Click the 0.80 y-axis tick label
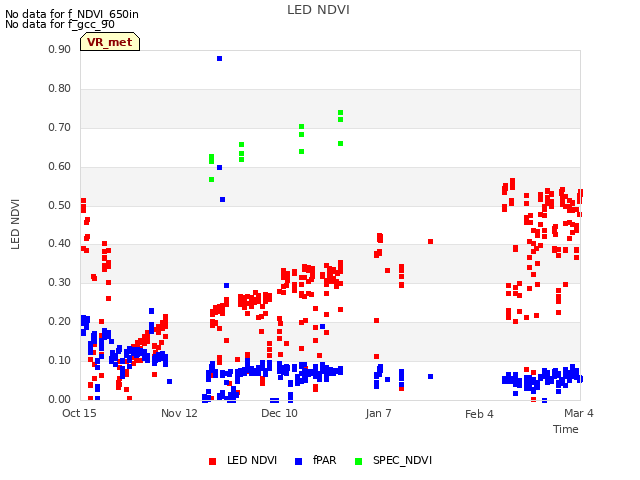This screenshot has height=480, width=640. tap(59, 89)
